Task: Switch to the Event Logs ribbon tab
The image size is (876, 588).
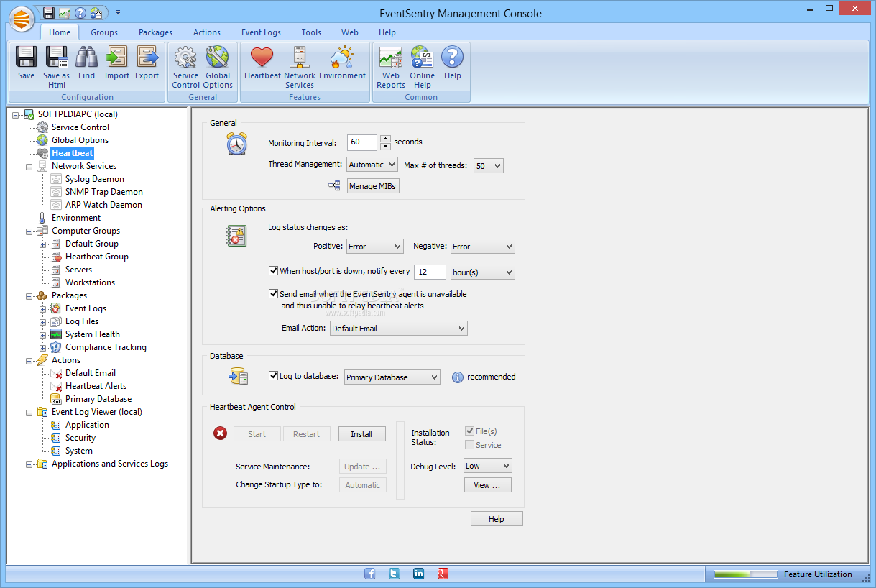Action: coord(262,32)
